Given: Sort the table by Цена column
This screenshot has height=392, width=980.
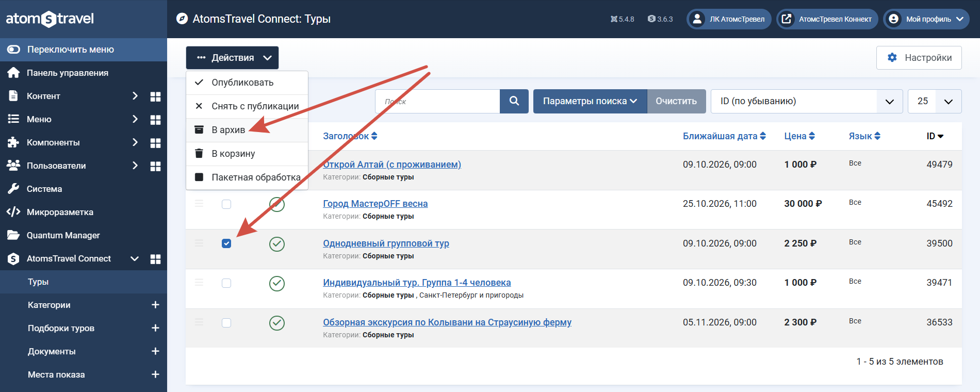Looking at the screenshot, I should (x=799, y=136).
